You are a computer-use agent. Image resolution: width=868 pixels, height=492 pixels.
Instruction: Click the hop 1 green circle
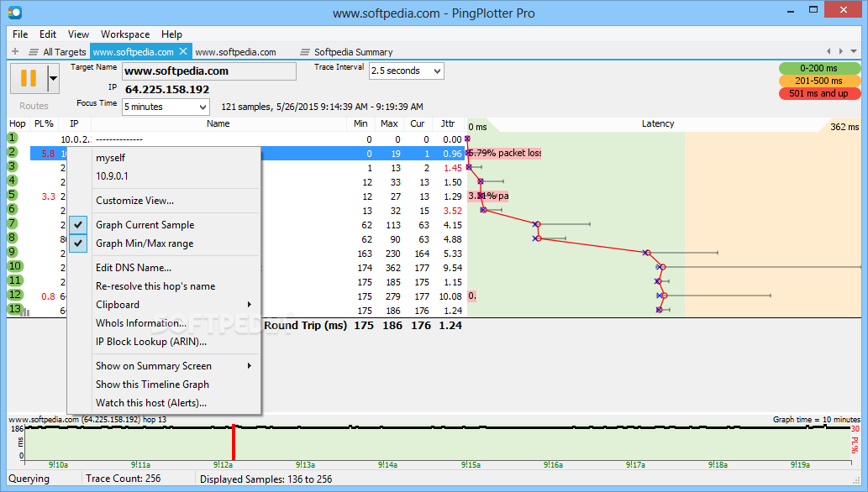(x=12, y=138)
